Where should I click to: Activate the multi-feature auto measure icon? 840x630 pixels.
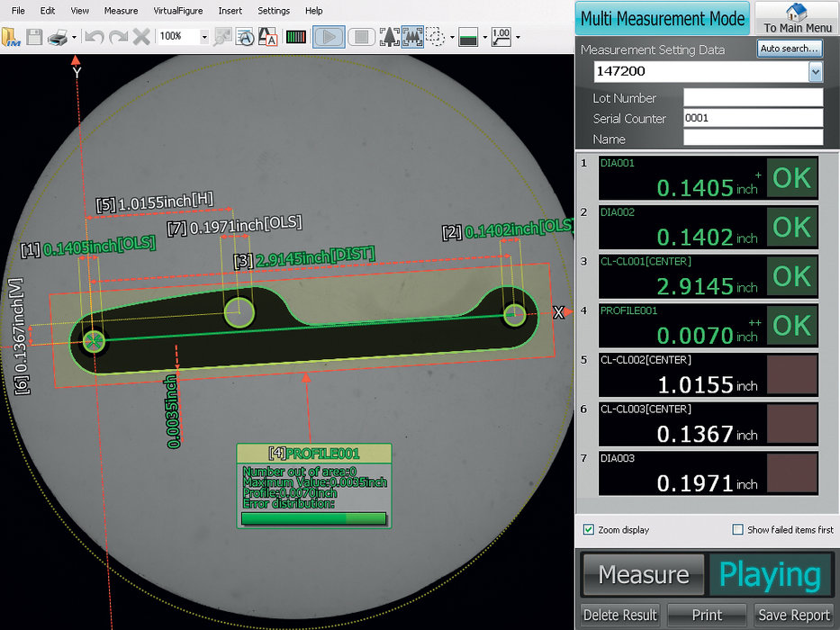pyautogui.click(x=411, y=37)
